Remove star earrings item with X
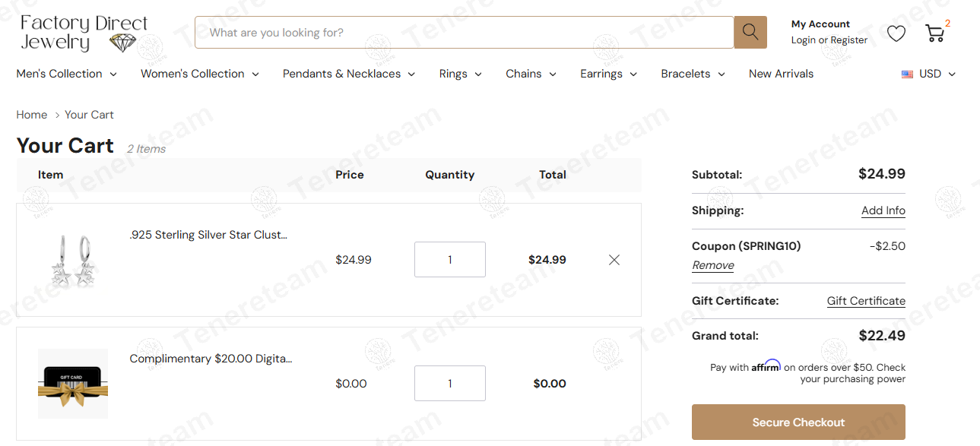 pos(614,260)
